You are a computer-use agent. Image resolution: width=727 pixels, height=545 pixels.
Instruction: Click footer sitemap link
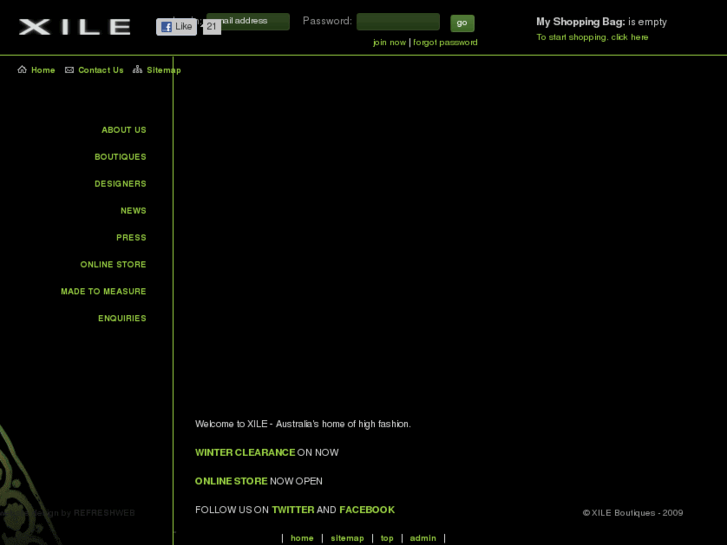point(347,539)
